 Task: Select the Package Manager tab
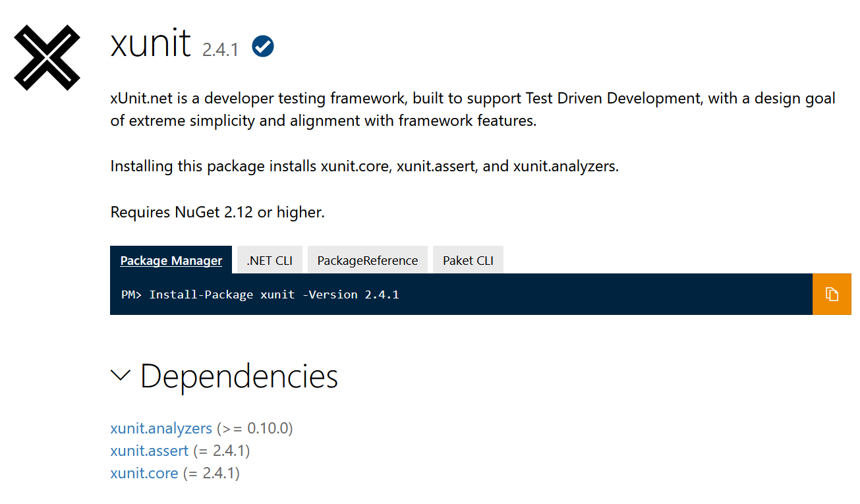coord(171,260)
